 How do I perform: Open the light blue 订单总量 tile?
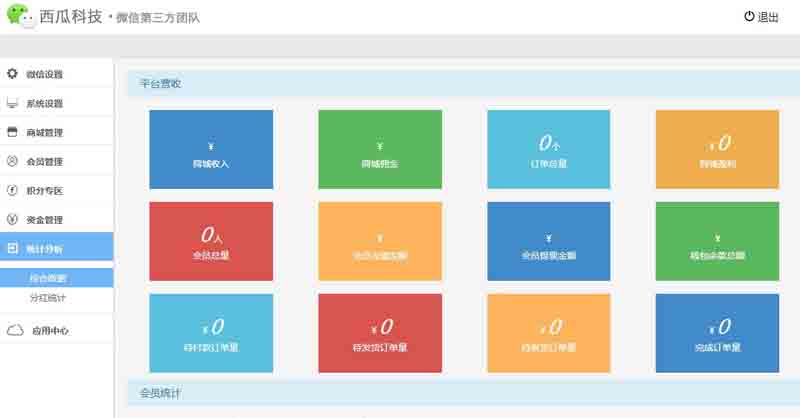548,149
